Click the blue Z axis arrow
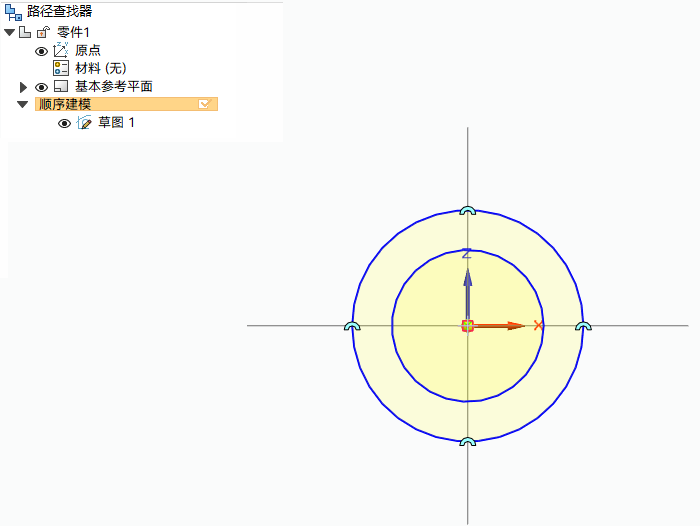Screen dimensions: 700x526 [x=467, y=294]
